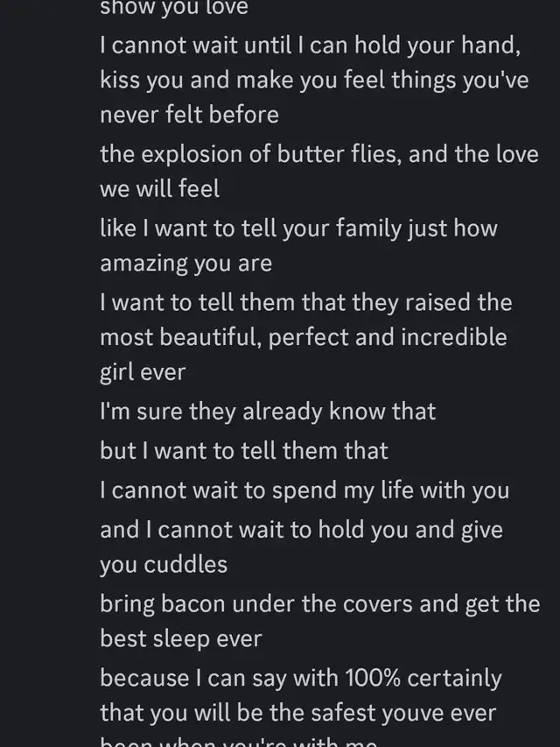Click the words "girl ever"
The image size is (560, 747).
143,371
